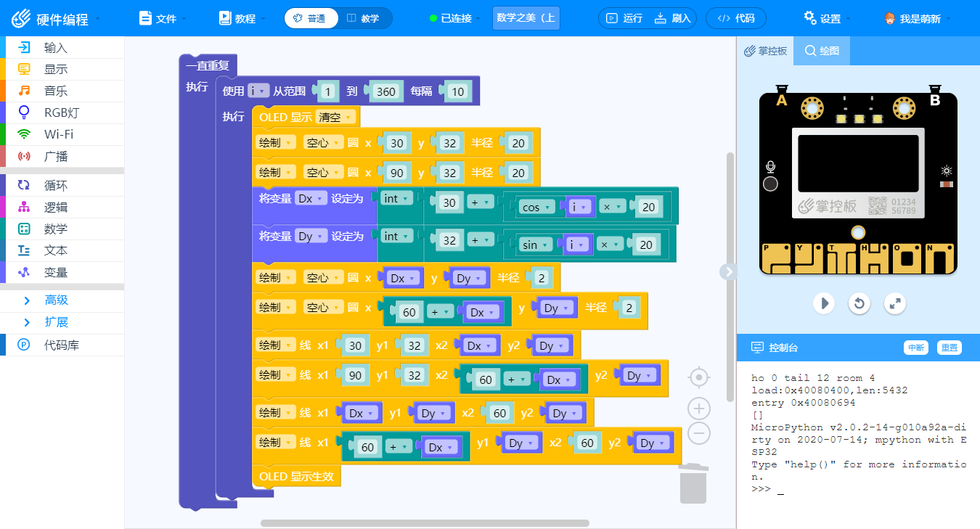Click the 运行 run button
This screenshot has width=980, height=529.
[624, 18]
